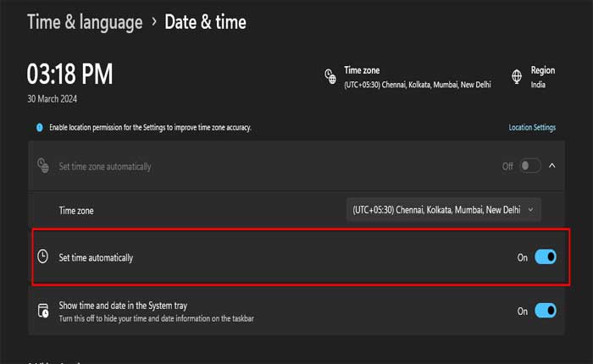Go back to Time & language breadcrumb
593x364 pixels.
(x=85, y=22)
